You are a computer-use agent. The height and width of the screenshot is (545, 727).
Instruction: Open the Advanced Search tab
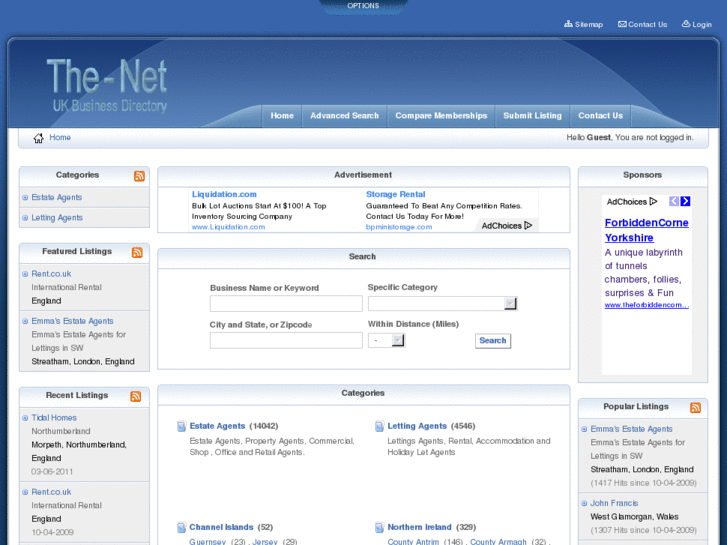click(x=344, y=115)
